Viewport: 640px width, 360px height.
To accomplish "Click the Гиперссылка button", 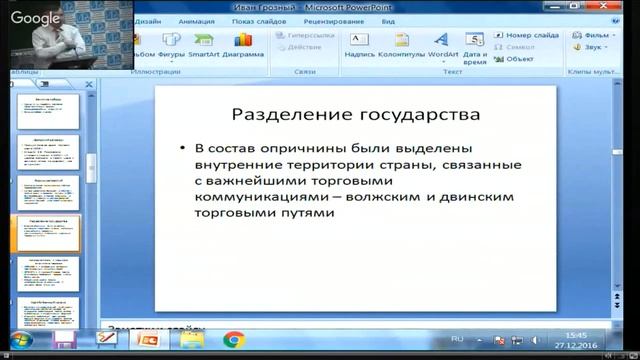I will pos(305,36).
